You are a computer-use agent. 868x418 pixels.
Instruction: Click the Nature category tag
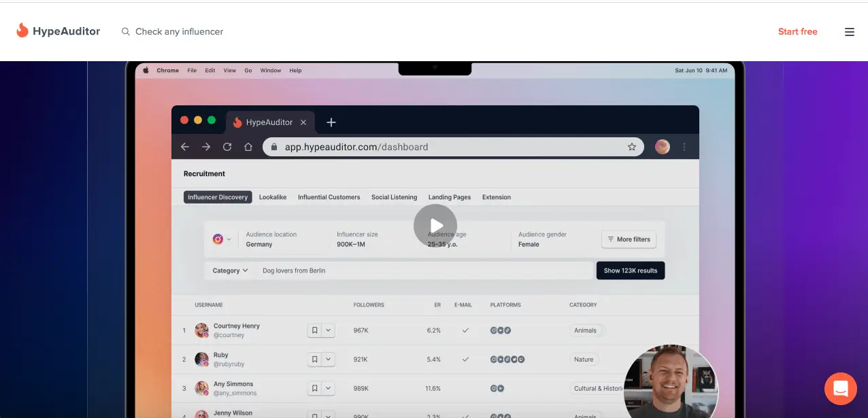[584, 360]
